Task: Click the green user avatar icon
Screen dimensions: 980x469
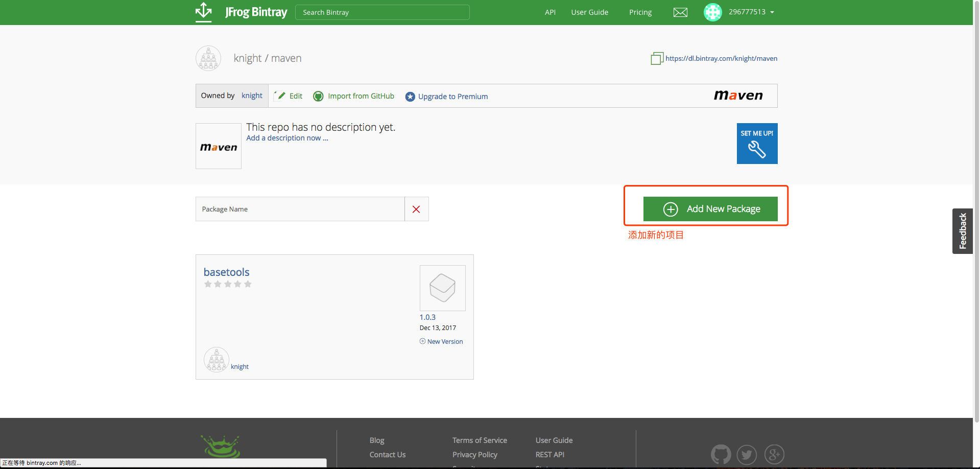Action: tap(712, 12)
